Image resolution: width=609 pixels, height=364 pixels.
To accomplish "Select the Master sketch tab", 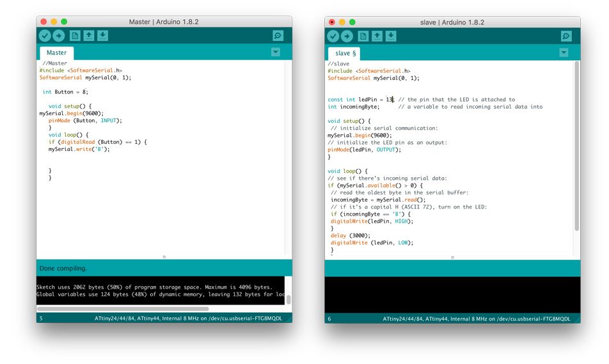I will 57,52.
